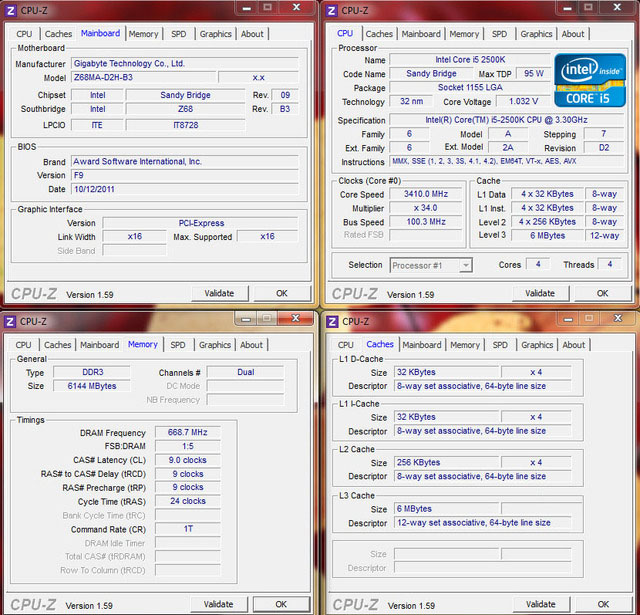The height and width of the screenshot is (615, 640).
Task: Click the CPU-Z logo icon in Memory window title bar
Action: [x=10, y=322]
